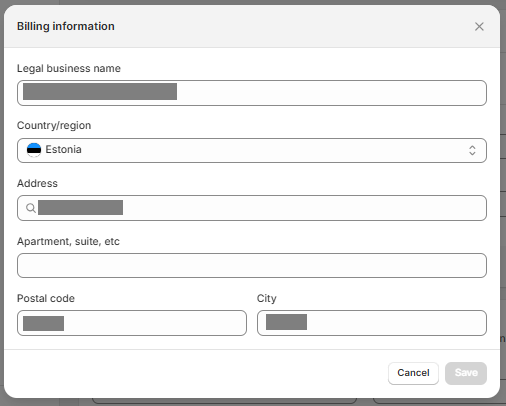Click the Estonia text in country selector
The image size is (506, 406).
click(x=63, y=149)
